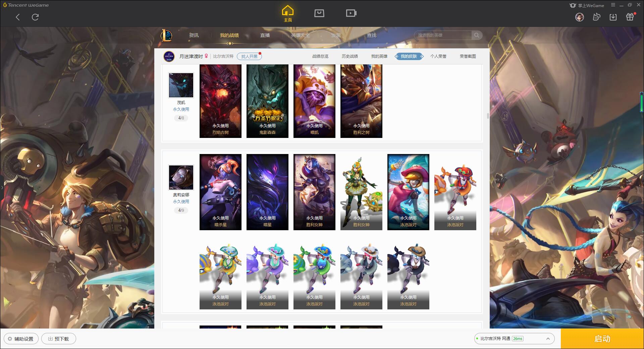Open the 胜利之树 skin card
The width and height of the screenshot is (644, 349).
(x=361, y=101)
